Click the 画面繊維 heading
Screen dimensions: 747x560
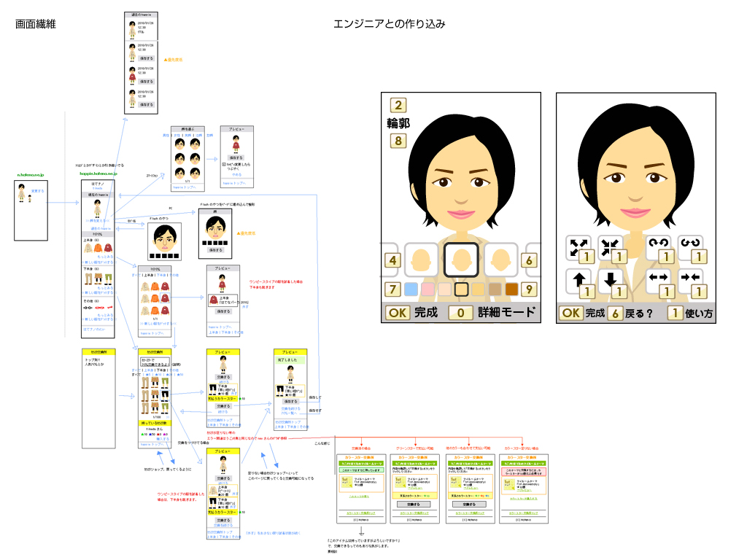pos(35,24)
